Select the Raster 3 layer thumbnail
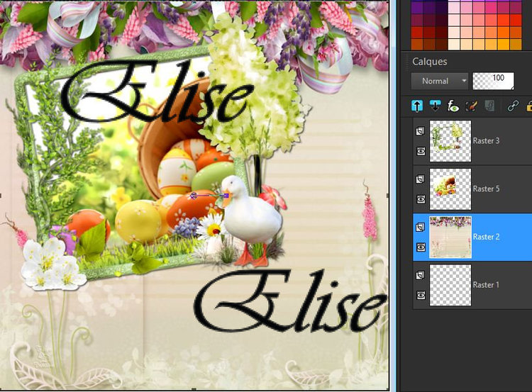Viewport: 532px width, 392px height. click(450, 141)
